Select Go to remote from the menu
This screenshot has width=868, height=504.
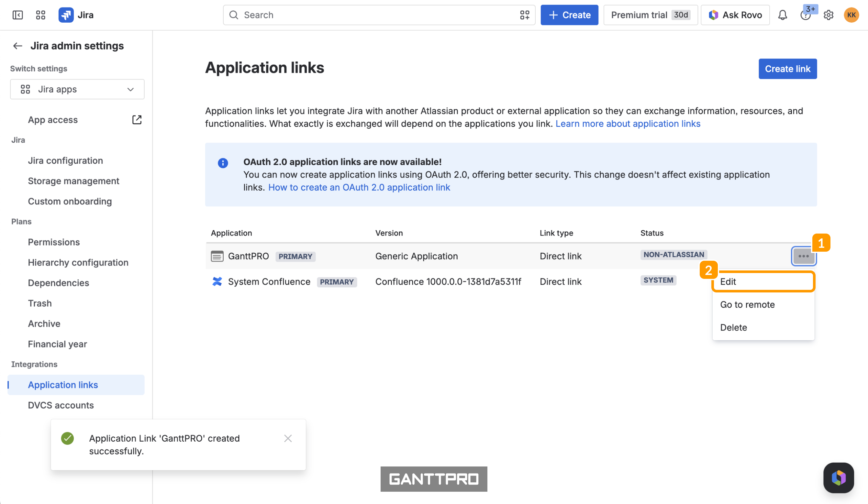coord(763,305)
